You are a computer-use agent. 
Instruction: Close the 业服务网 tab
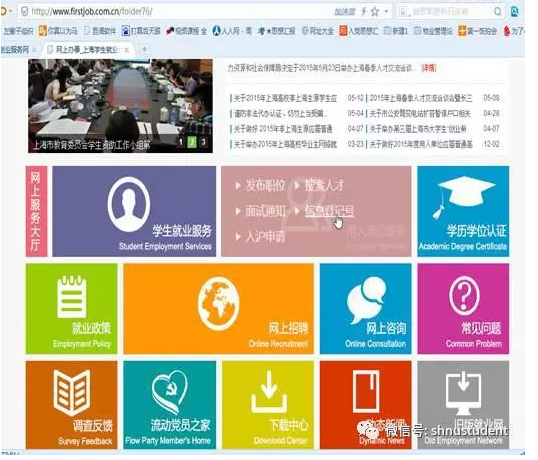point(34,50)
